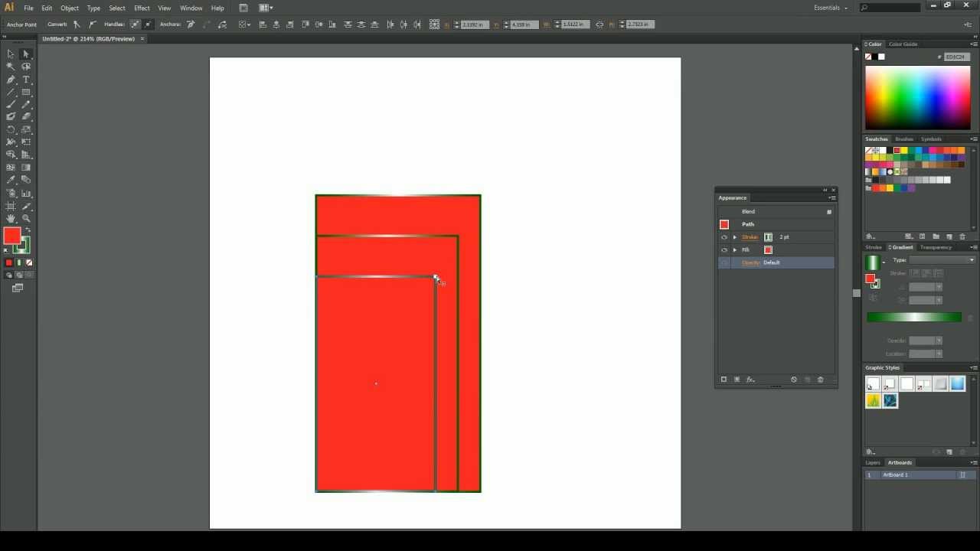Toggle visibility of Stroke attribute
The height and width of the screenshot is (551, 980).
tap(724, 237)
